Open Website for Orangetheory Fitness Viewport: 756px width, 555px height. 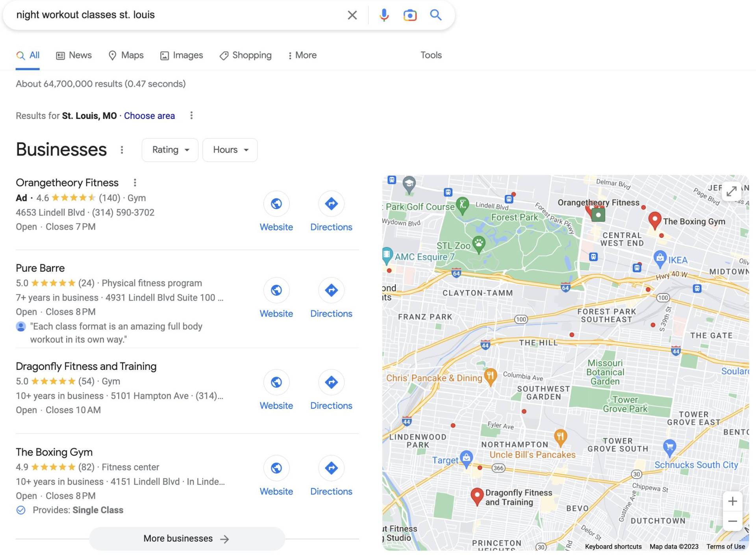[276, 204]
